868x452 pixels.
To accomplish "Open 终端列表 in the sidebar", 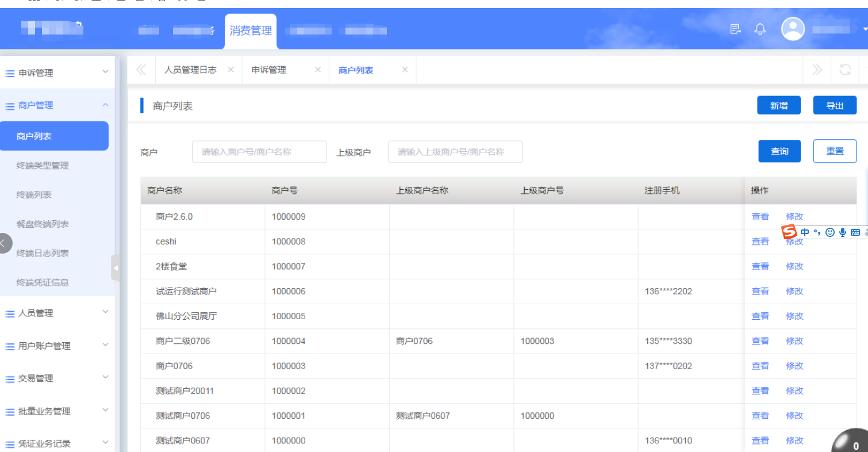I will pos(34,195).
